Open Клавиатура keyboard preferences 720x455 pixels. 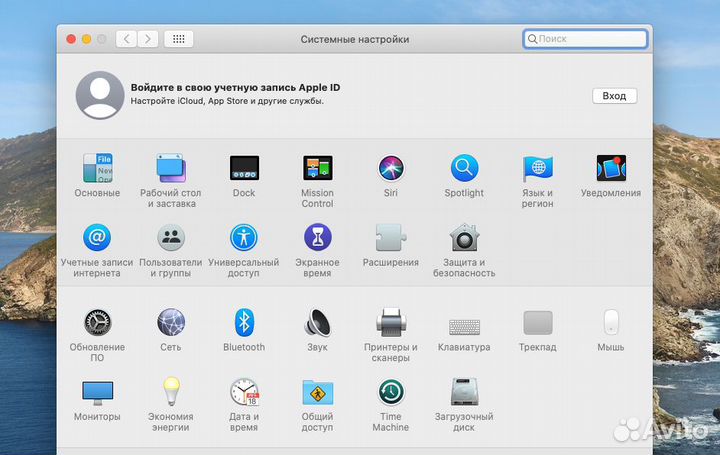tap(464, 327)
